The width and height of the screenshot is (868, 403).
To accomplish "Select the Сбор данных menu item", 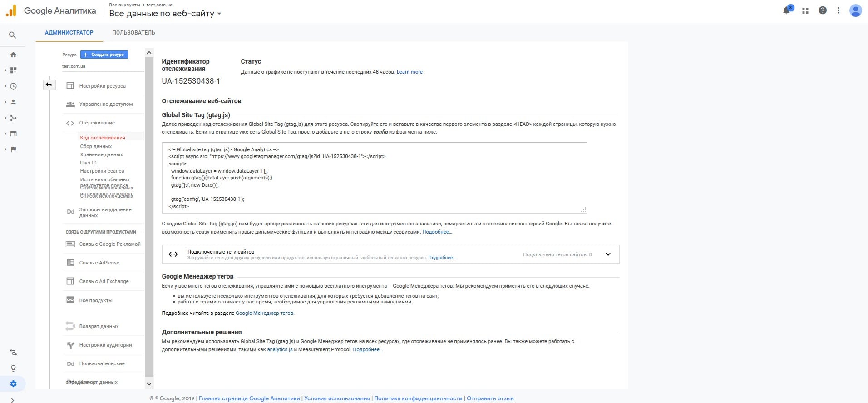I will click(x=96, y=146).
